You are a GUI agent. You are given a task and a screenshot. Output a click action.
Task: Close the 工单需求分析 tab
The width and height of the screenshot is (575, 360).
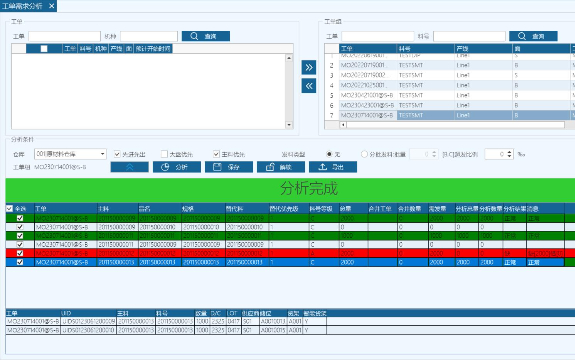[x=52, y=6]
